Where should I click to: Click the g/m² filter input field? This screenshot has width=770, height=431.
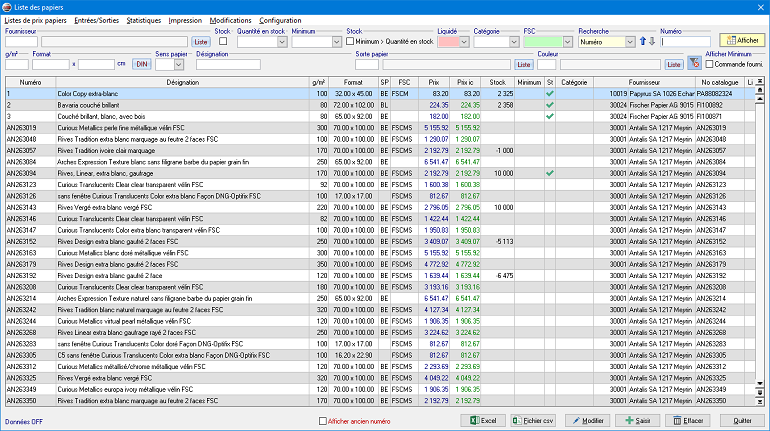tap(17, 65)
